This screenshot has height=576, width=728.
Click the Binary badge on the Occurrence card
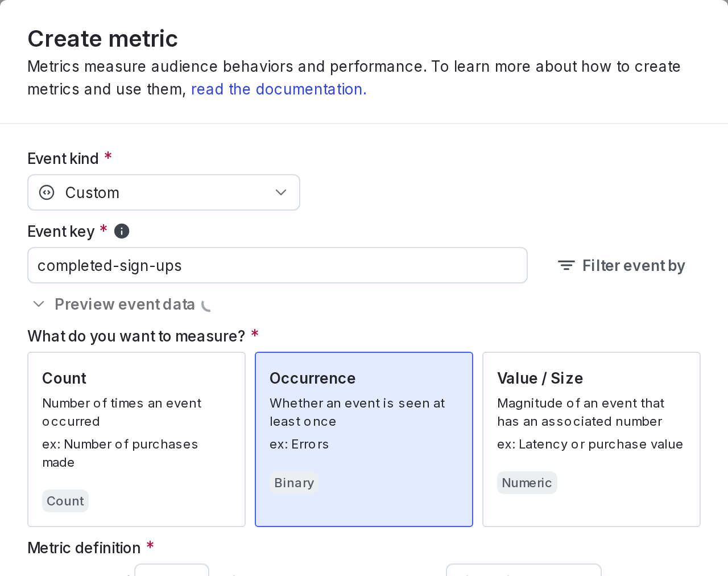tap(293, 482)
